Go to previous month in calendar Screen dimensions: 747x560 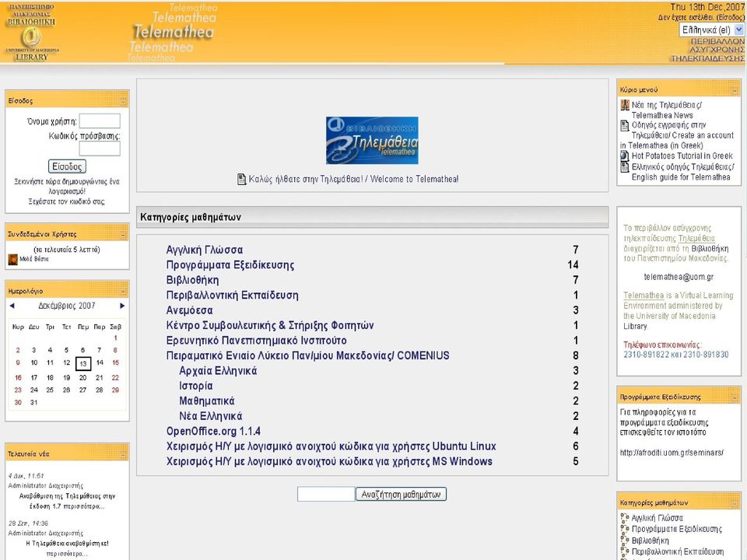(12, 306)
